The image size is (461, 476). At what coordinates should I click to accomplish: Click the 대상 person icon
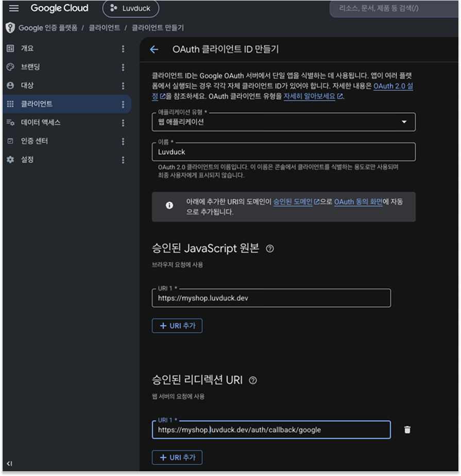[x=10, y=85]
